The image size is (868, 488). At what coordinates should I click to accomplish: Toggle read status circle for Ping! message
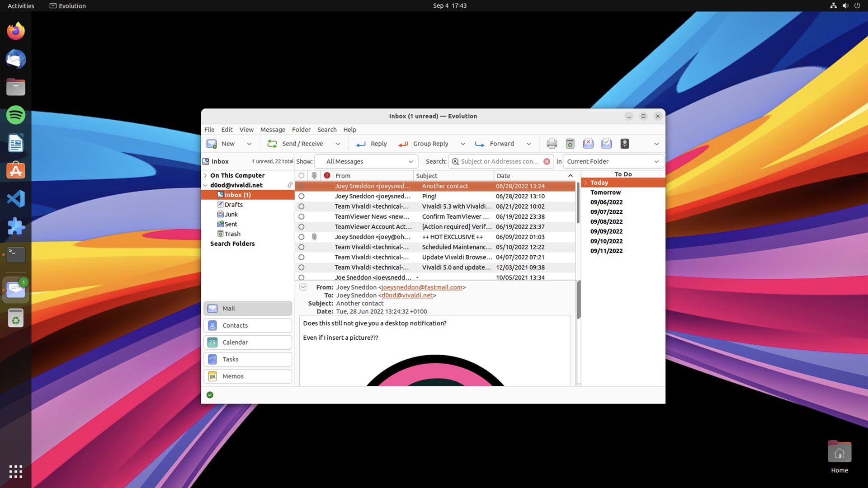[x=302, y=196]
